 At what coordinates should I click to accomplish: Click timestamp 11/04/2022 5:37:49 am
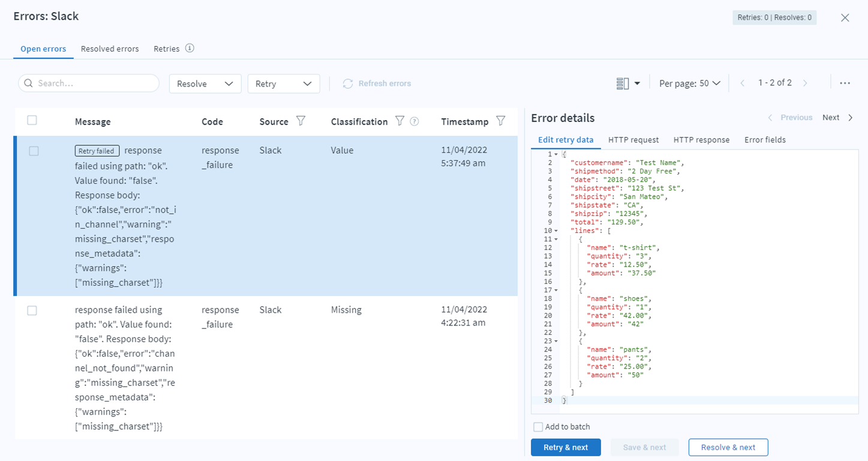[x=464, y=157]
